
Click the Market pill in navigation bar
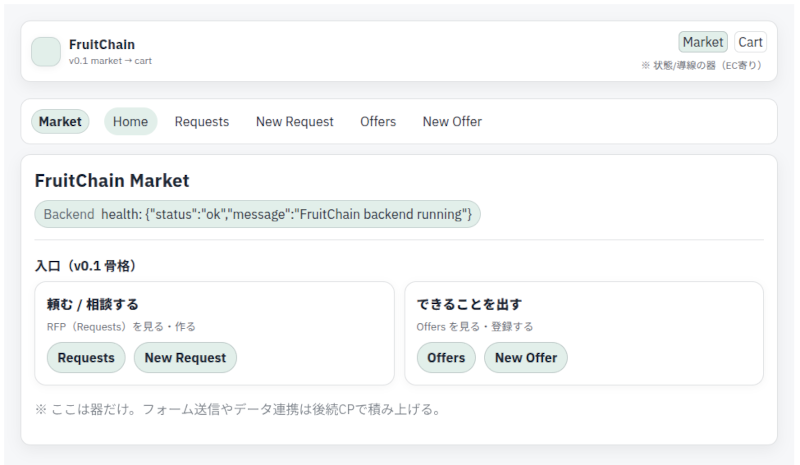[60, 122]
